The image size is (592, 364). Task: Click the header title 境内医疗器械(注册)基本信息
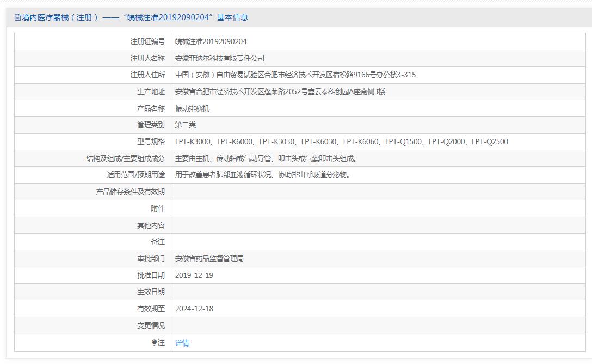click(x=135, y=17)
